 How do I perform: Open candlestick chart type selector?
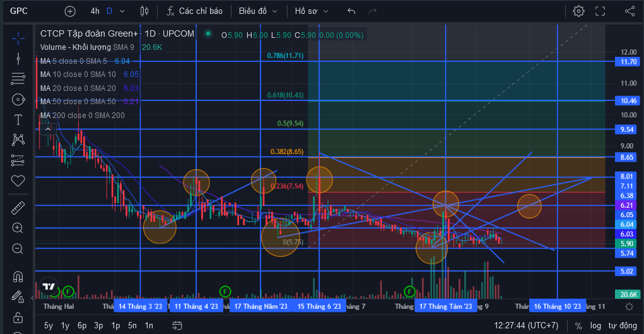pyautogui.click(x=144, y=11)
